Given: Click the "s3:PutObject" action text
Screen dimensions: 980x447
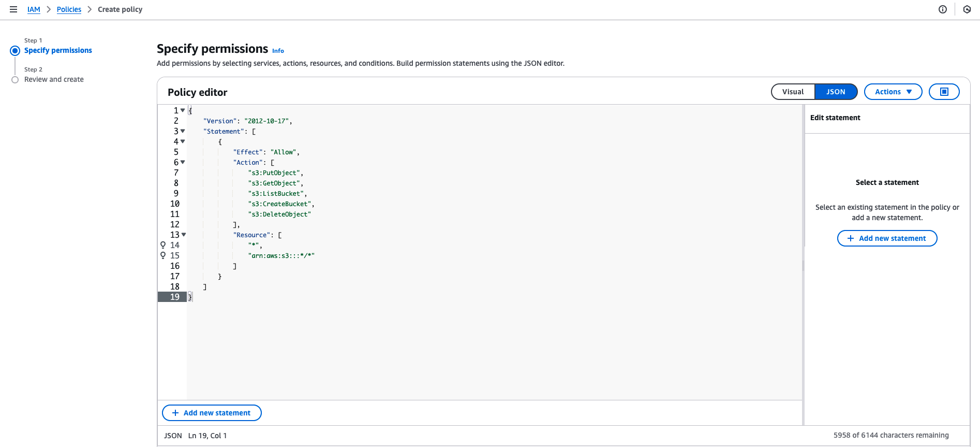Looking at the screenshot, I should (x=274, y=173).
